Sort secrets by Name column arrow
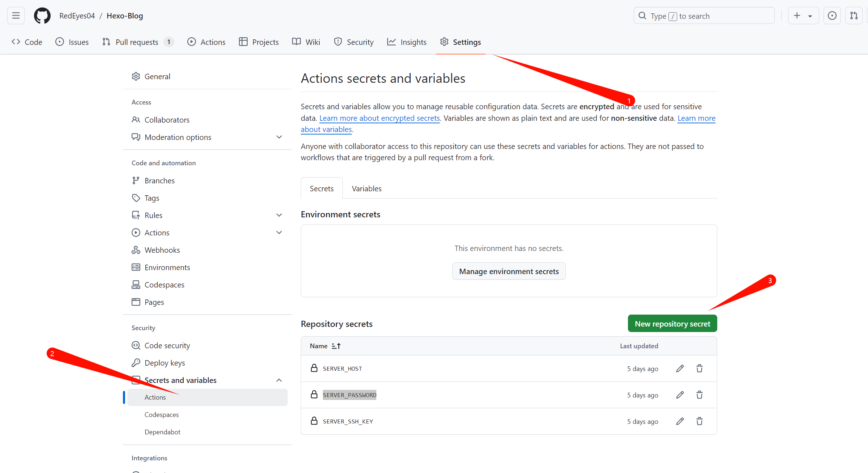Viewport: 868px width, 473px height. (x=336, y=346)
